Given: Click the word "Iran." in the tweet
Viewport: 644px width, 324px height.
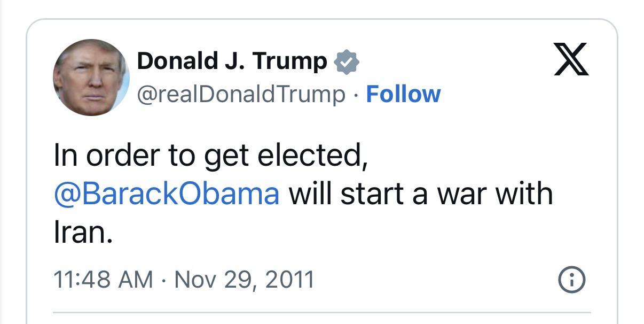Looking at the screenshot, I should [x=83, y=233].
